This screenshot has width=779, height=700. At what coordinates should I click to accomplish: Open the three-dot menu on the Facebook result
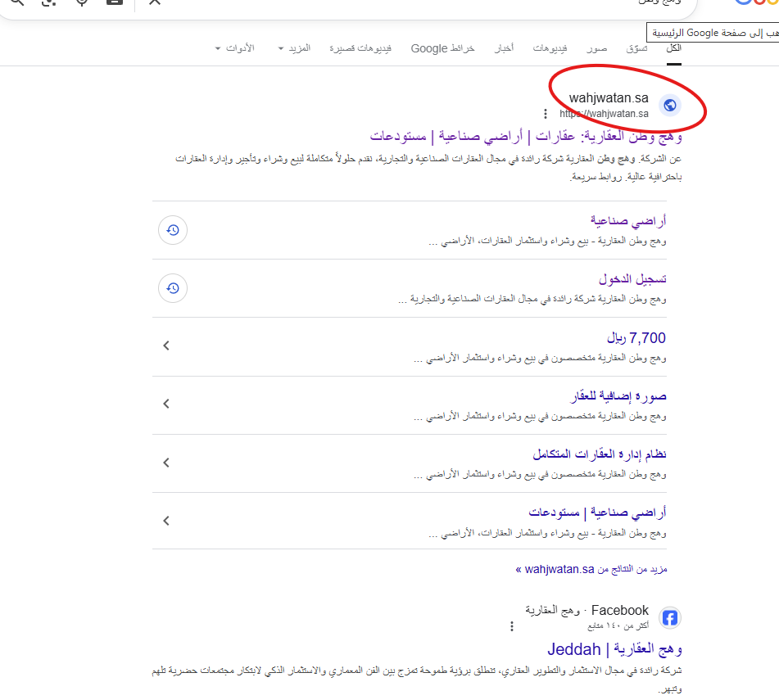512,626
